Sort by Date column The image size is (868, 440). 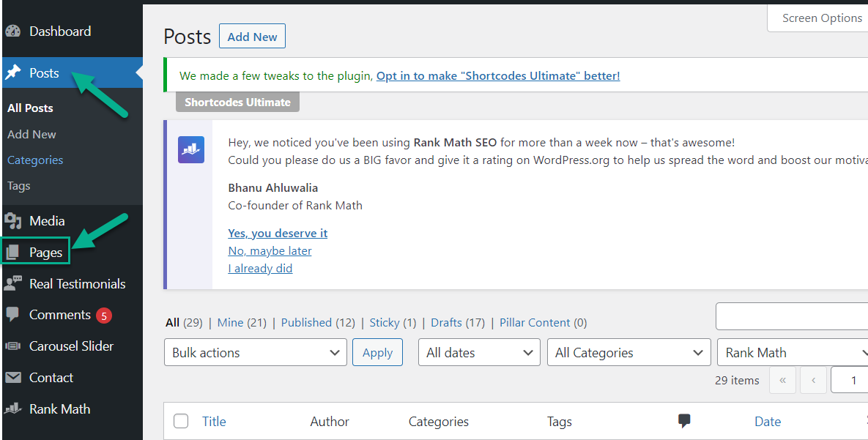coord(767,421)
